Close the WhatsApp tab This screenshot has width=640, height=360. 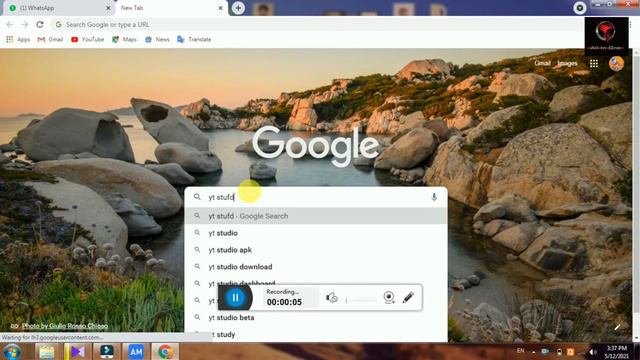click(108, 8)
